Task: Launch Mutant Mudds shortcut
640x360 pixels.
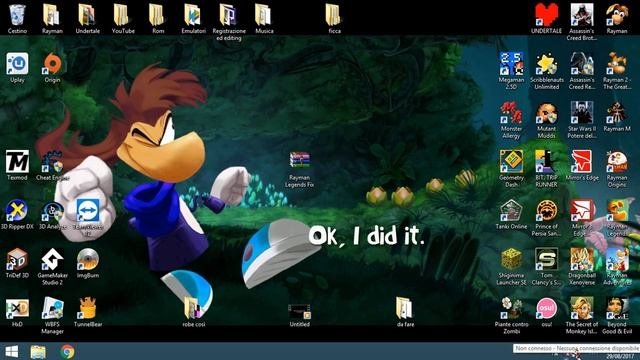Action: pyautogui.click(x=547, y=113)
